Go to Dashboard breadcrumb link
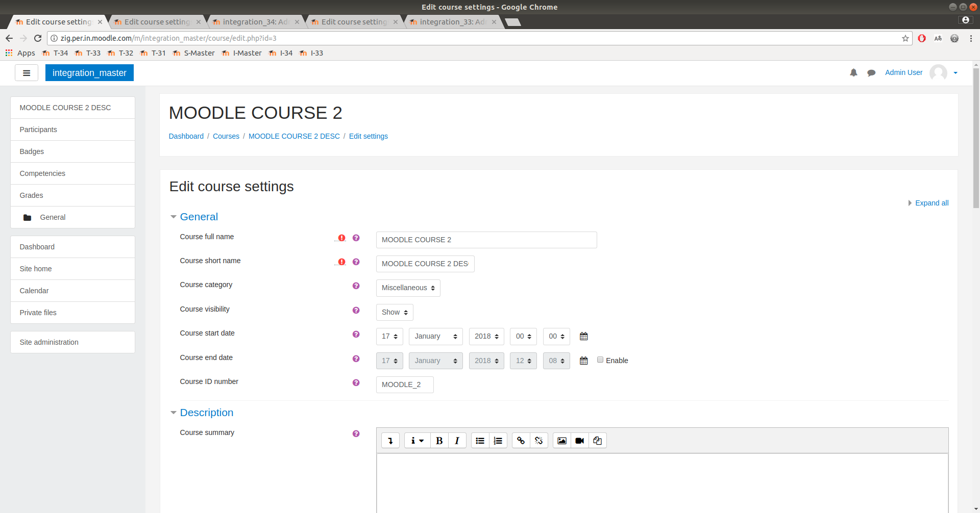The image size is (980, 513). click(x=186, y=136)
